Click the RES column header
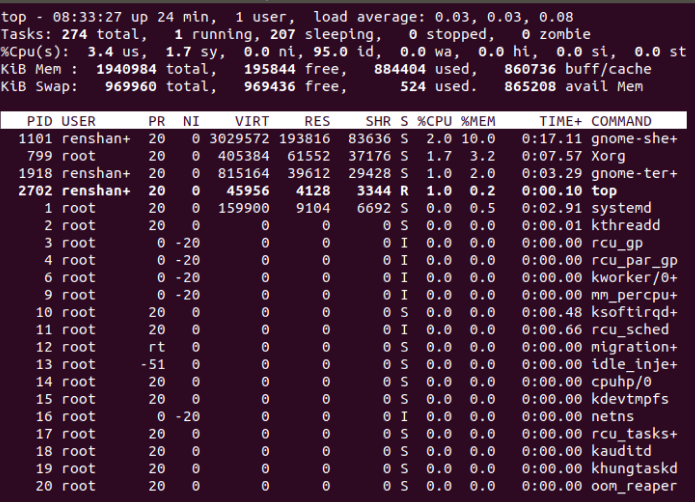This screenshot has height=502, width=695. point(317,121)
